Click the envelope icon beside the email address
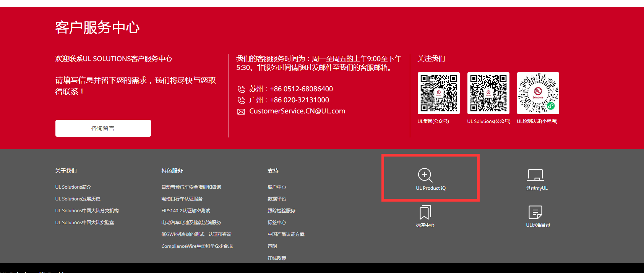644x273 pixels. tap(241, 112)
